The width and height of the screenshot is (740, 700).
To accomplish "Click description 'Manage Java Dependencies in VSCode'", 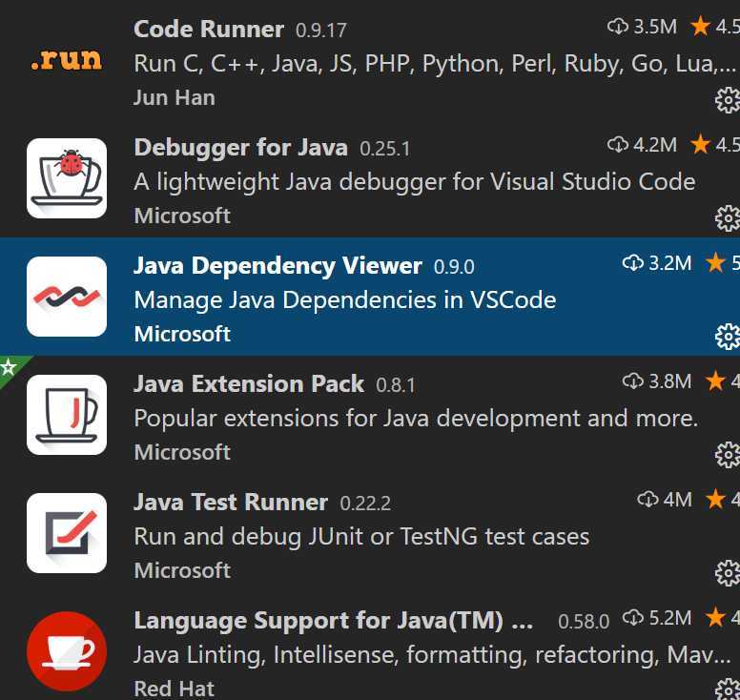I will pos(345,300).
